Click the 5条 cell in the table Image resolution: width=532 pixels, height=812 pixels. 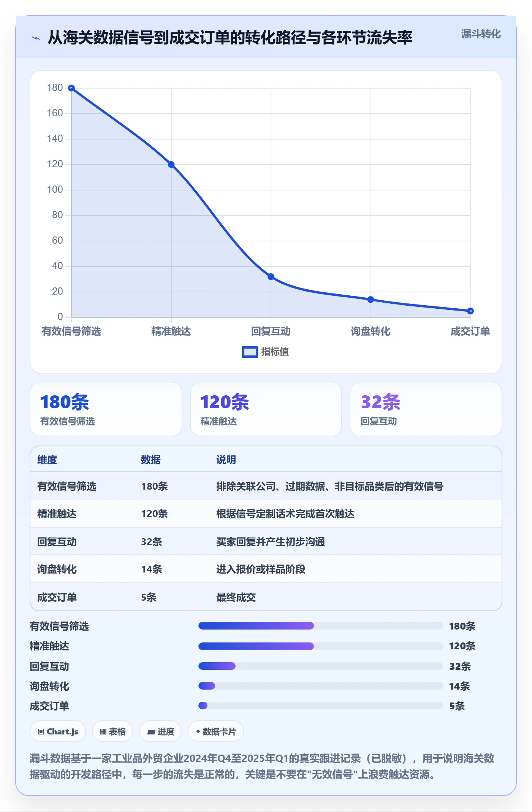pyautogui.click(x=149, y=597)
